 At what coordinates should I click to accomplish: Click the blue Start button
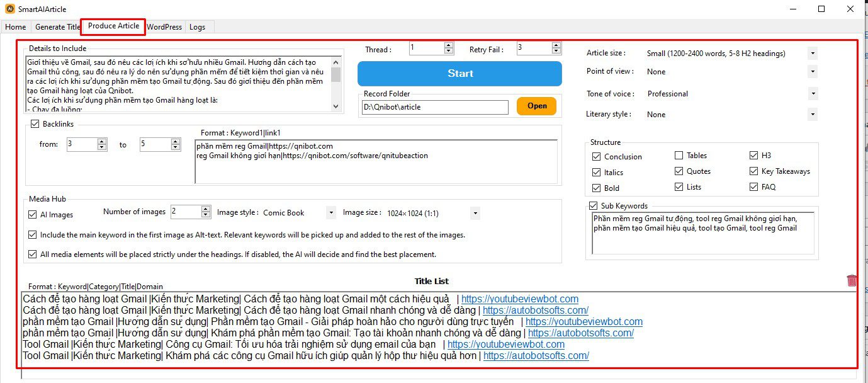coord(460,74)
